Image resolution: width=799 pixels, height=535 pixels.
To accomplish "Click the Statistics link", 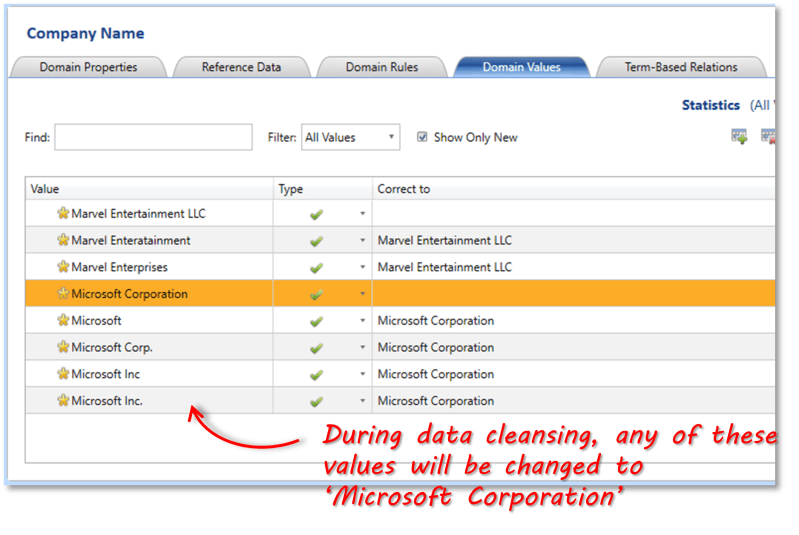I will click(711, 105).
